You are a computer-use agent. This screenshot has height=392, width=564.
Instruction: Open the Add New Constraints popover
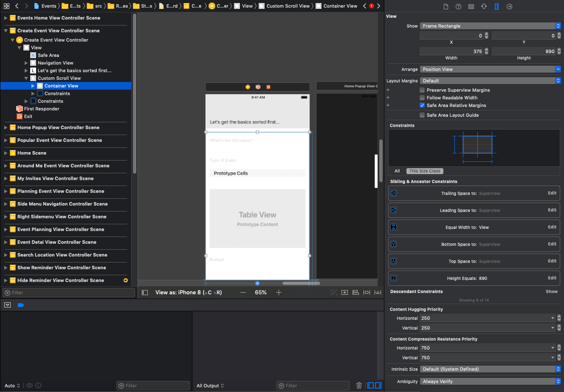(367, 292)
